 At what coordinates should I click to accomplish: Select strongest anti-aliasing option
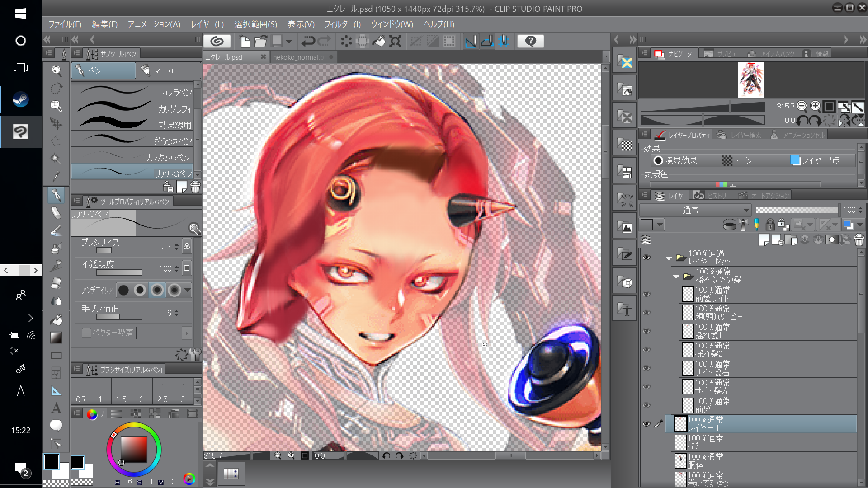(x=174, y=290)
